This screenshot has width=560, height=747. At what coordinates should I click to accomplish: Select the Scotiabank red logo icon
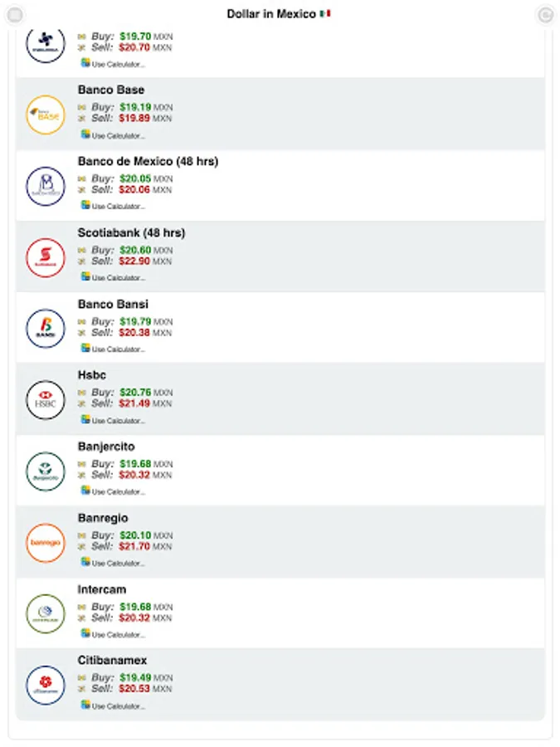45,257
